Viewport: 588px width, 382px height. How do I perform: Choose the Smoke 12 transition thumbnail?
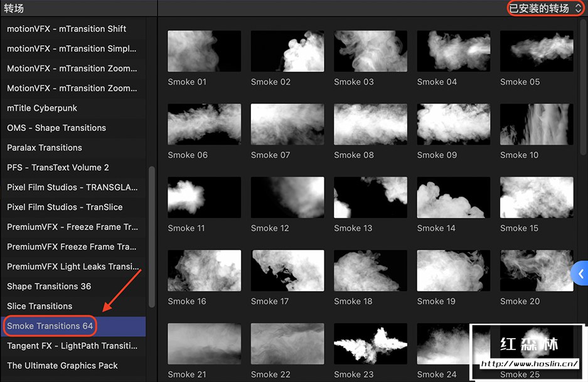click(x=287, y=197)
